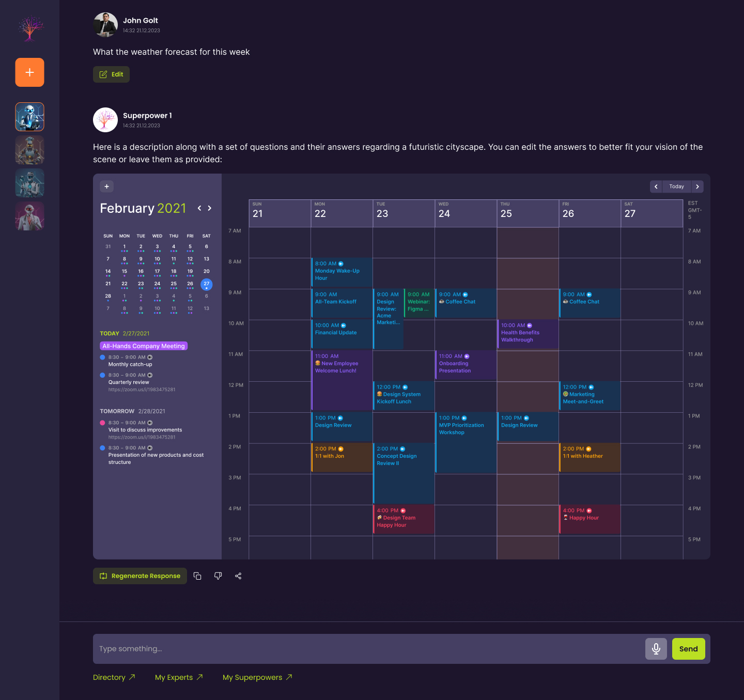Go back to previous week in calendar view
This screenshot has width=744, height=700.
tap(656, 186)
